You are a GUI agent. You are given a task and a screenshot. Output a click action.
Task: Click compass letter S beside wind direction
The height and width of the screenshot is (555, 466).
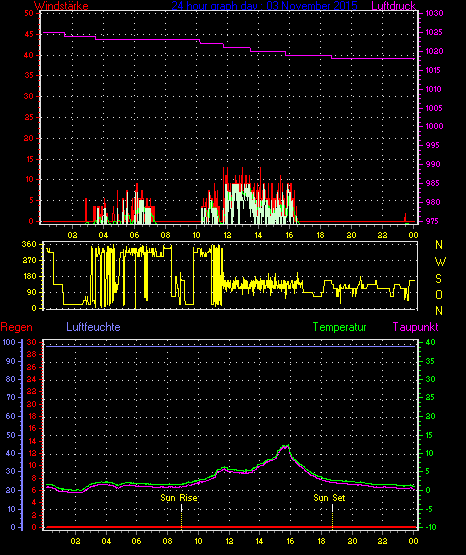439,279
